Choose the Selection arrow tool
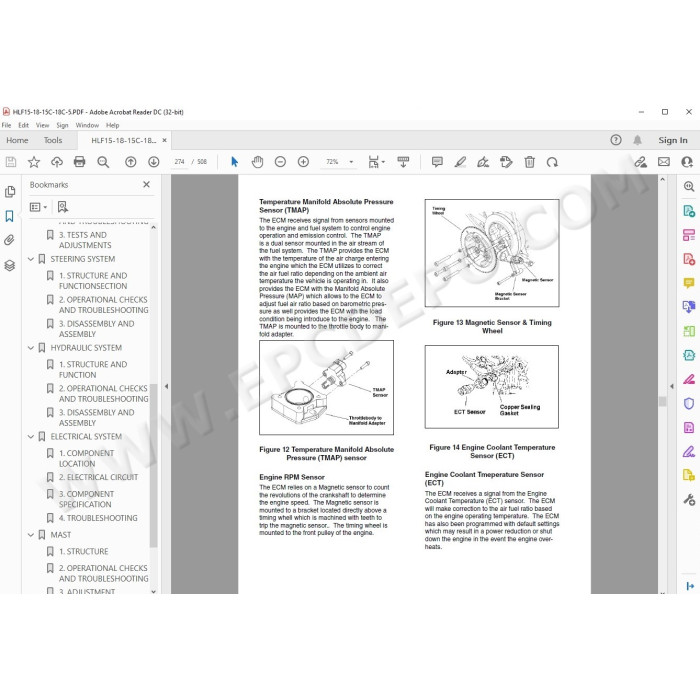The height and width of the screenshot is (700, 700). (234, 162)
